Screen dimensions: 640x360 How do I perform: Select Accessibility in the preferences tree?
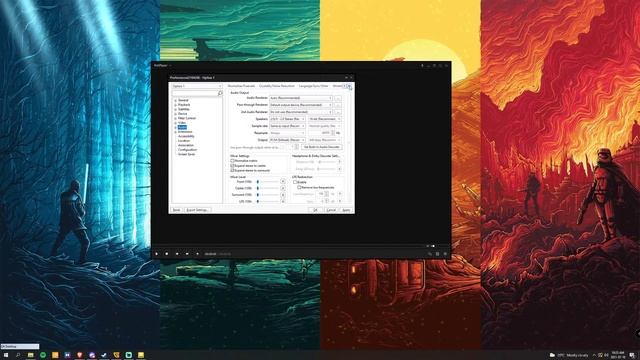coord(186,136)
